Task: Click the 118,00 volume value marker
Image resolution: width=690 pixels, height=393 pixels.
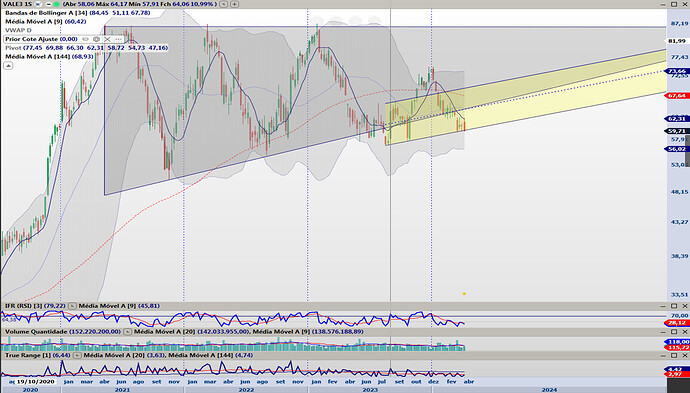Action: pyautogui.click(x=677, y=342)
